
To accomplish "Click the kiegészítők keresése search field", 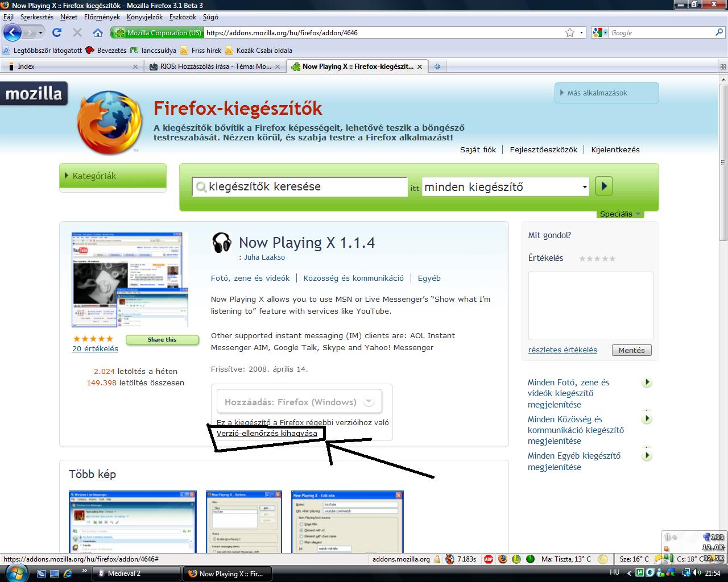I will pos(300,186).
